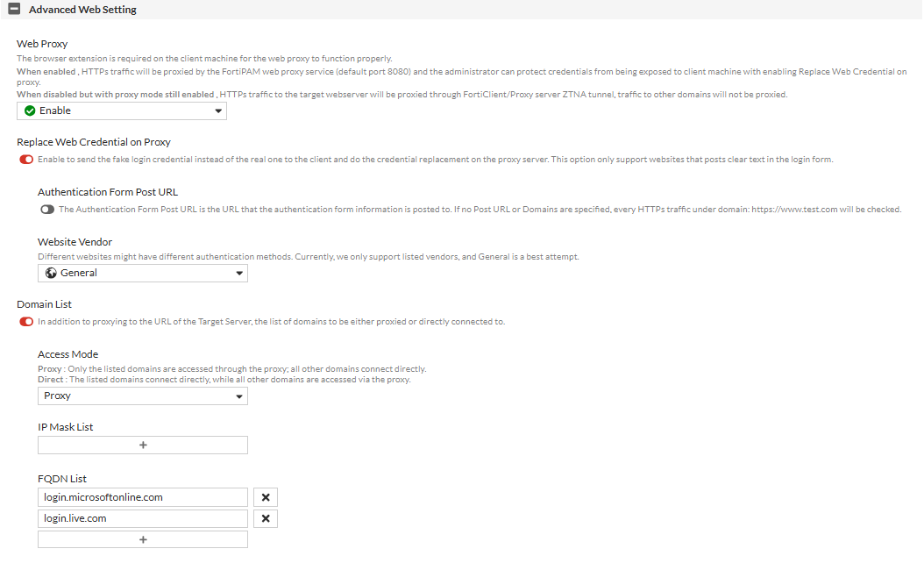Click 'In addition to proxying' description text
Image resolution: width=924 pixels, height=563 pixels.
tap(271, 322)
